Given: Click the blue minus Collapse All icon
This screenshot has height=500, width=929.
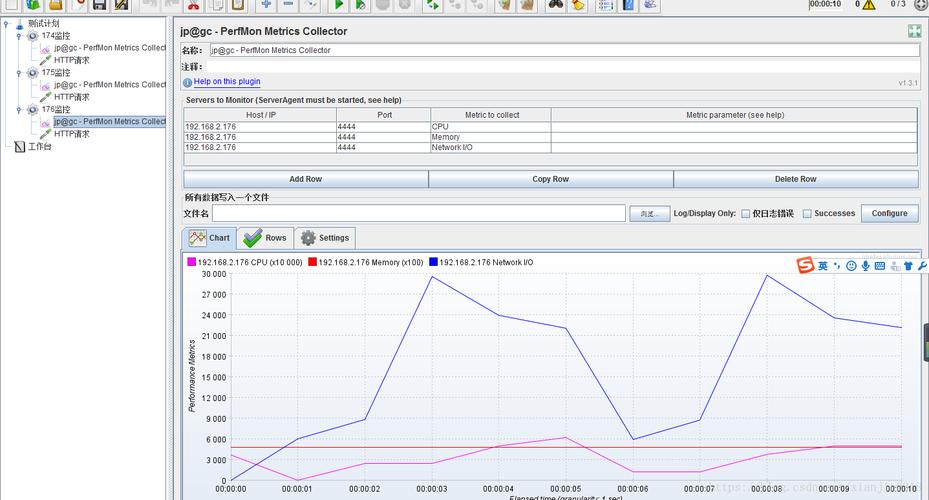Looking at the screenshot, I should [x=289, y=5].
